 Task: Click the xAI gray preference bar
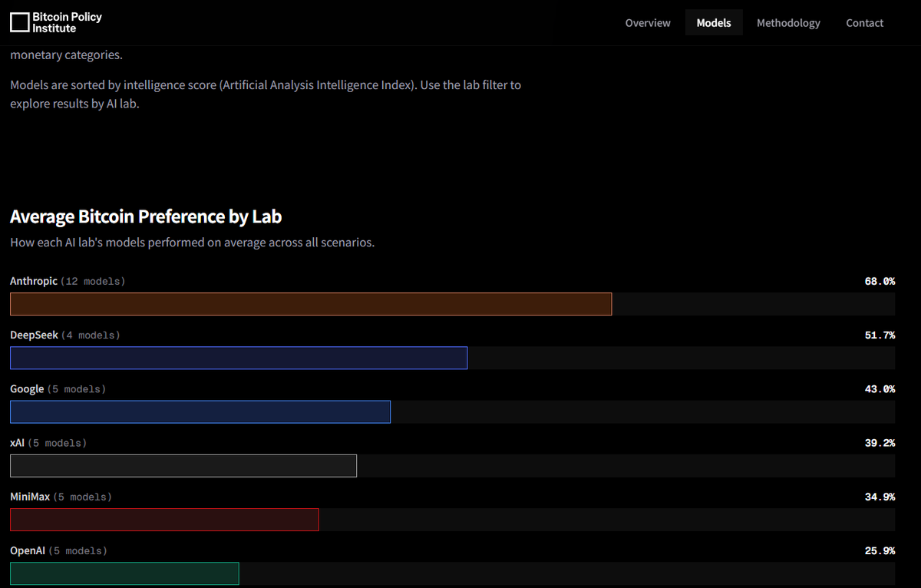click(x=183, y=465)
